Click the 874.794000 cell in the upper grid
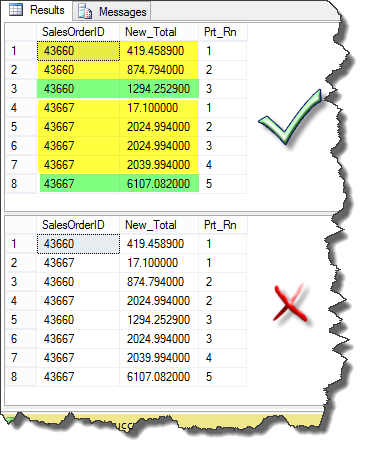Viewport: 371px width, 455px height. (159, 70)
